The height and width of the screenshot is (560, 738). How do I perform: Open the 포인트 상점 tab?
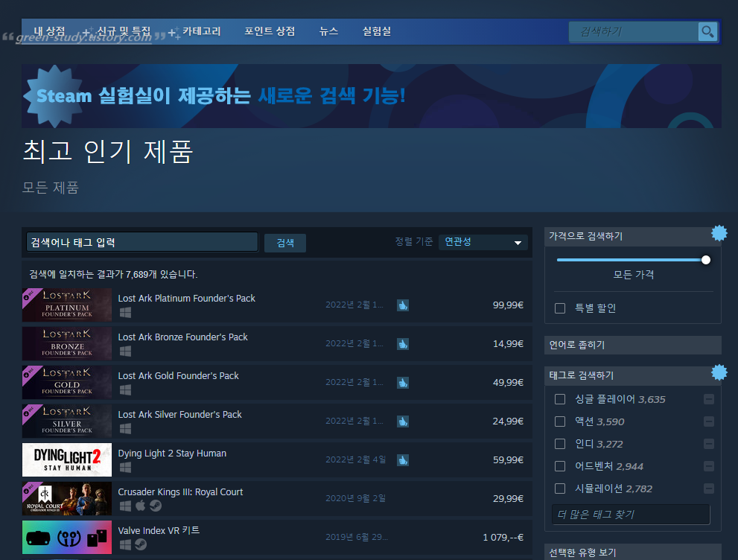(x=270, y=31)
